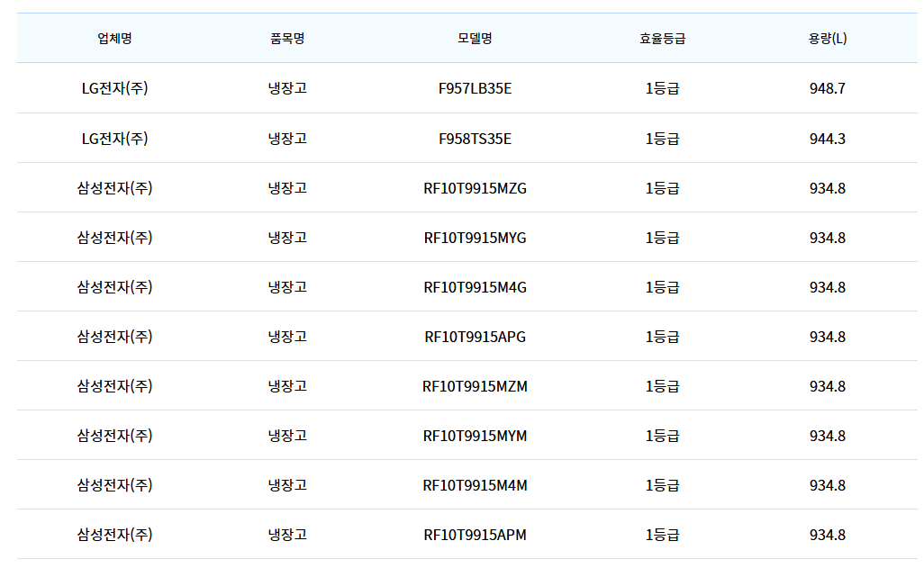
Task: Click 냉장고 in the F958TS35E row
Action: pos(287,139)
